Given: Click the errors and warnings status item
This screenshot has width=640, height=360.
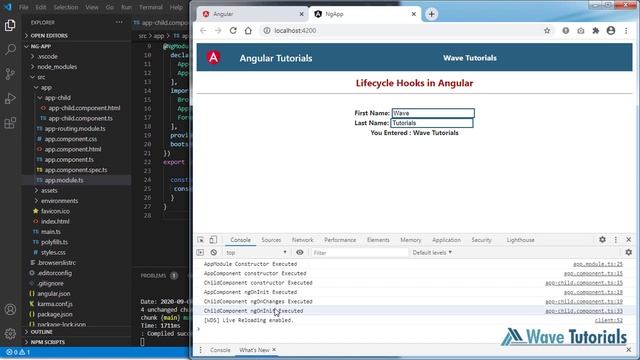Looking at the screenshot, I should (18, 352).
